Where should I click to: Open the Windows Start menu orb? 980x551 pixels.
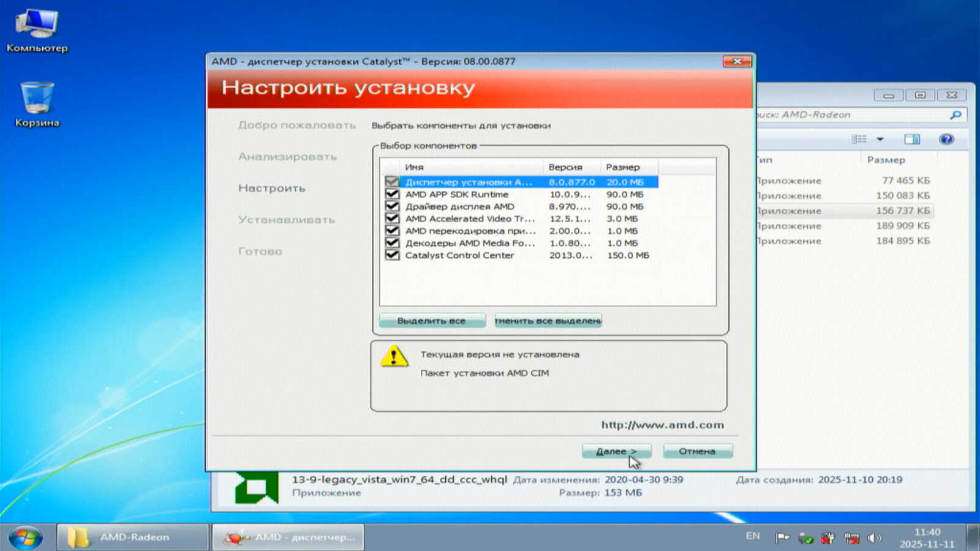pos(26,538)
